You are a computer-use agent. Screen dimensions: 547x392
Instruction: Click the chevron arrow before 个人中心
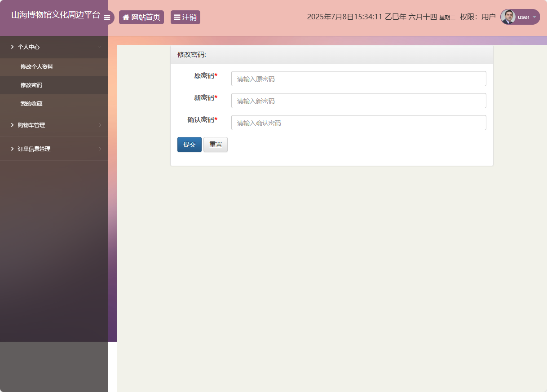12,47
